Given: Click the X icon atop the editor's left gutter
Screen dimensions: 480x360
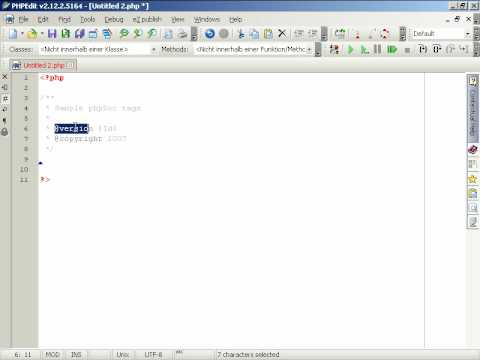Looking at the screenshot, I should click(5, 77).
